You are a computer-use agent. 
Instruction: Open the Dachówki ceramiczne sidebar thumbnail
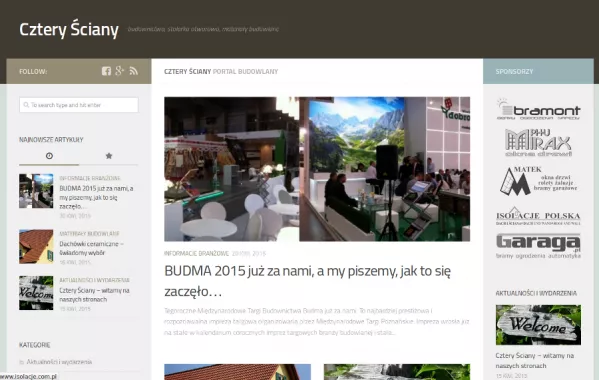click(36, 247)
